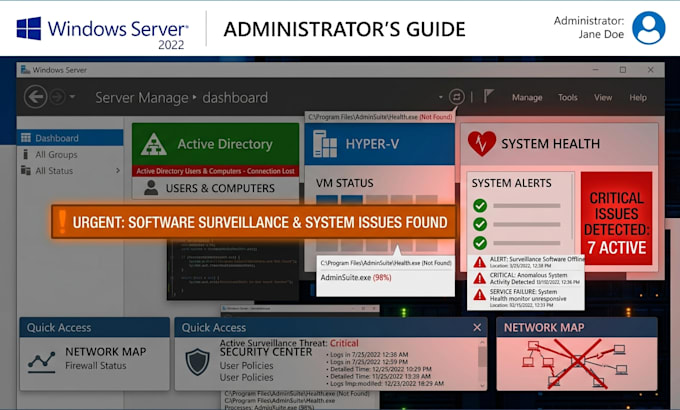
Task: Open the notifications flag icon
Action: click(489, 96)
